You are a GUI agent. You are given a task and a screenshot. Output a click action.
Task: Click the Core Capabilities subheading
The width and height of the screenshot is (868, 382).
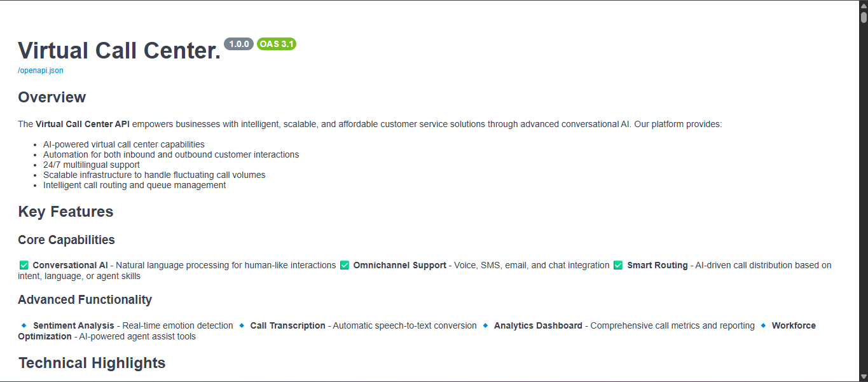point(67,240)
